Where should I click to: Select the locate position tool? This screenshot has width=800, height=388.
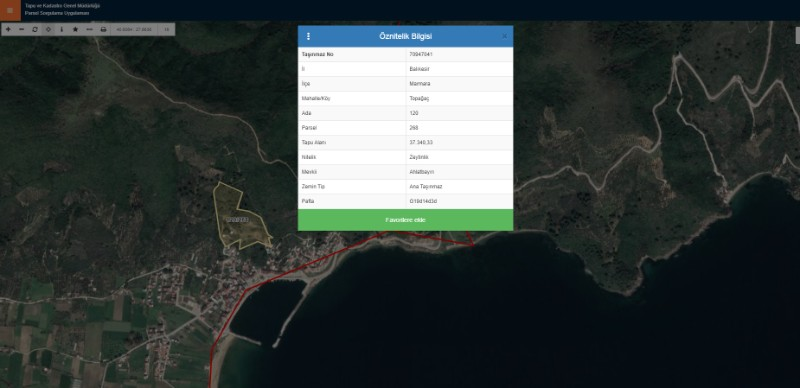tap(48, 29)
